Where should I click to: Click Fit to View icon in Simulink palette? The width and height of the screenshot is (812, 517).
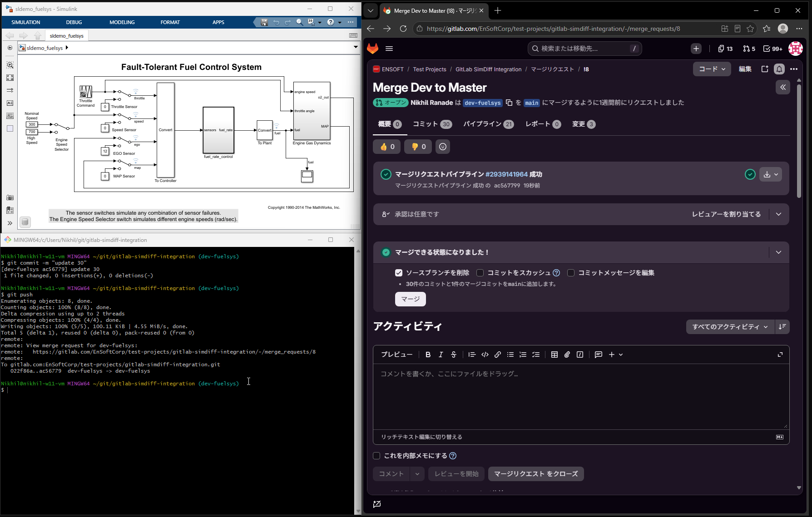10,78
